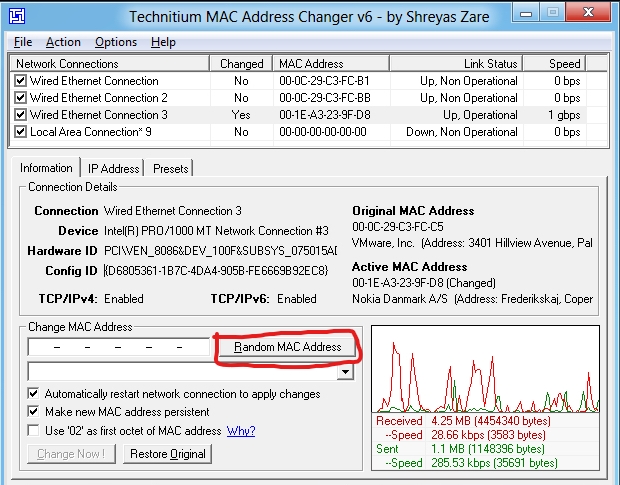Toggle Local Area Connection* 9 checkbox

coord(20,132)
